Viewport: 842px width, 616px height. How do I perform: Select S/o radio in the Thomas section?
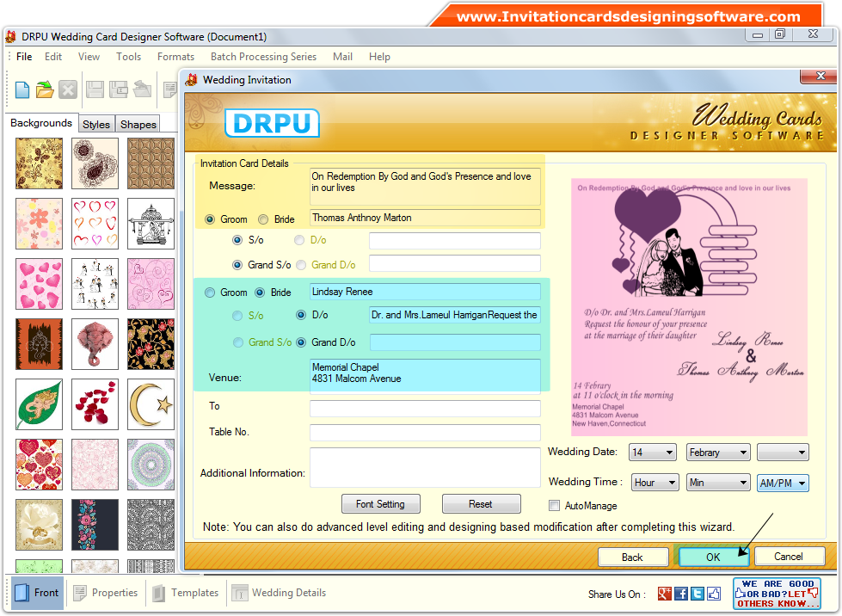[x=237, y=240]
